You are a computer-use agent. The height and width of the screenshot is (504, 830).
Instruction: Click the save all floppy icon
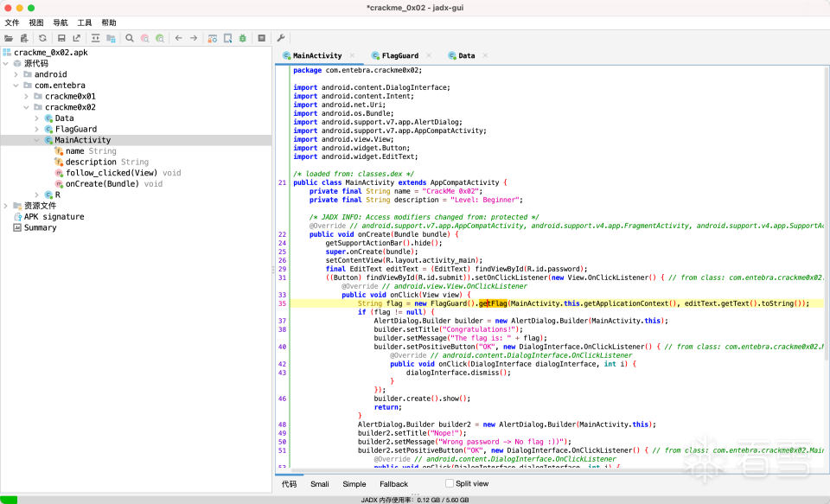tap(61, 38)
